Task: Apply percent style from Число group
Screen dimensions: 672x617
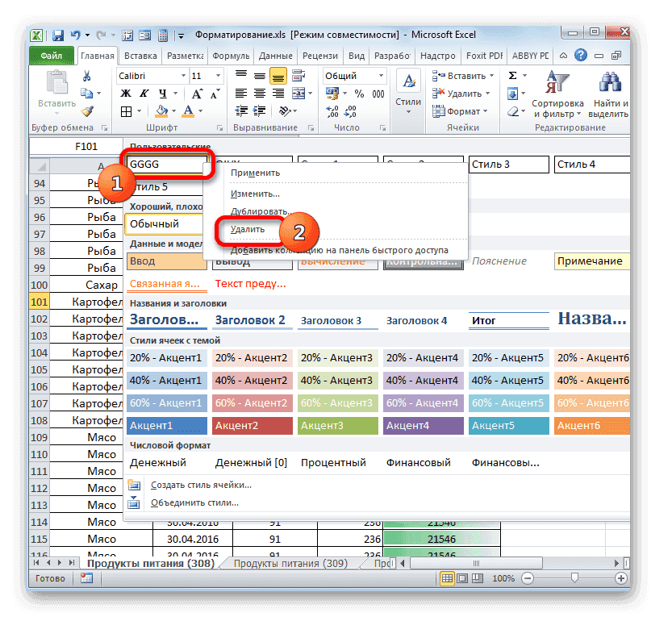Action: [x=359, y=94]
